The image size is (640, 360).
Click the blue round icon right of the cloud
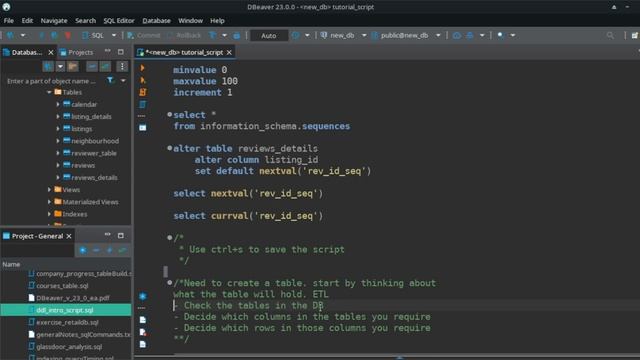(x=470, y=36)
